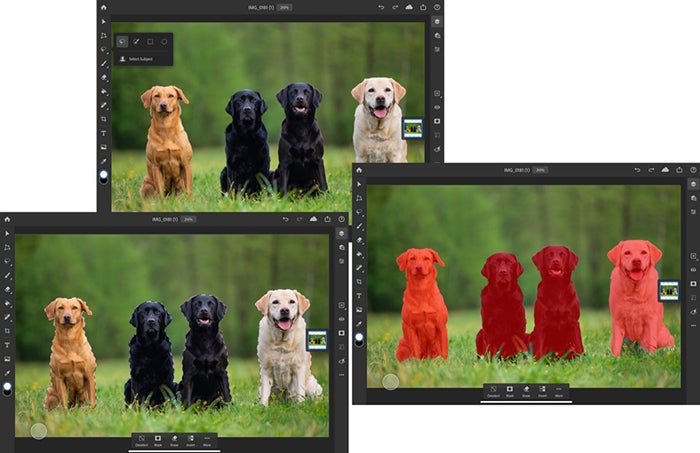700x453 pixels.
Task: Select the layer thumbnail in the bottom-left window
Action: pyautogui.click(x=317, y=340)
